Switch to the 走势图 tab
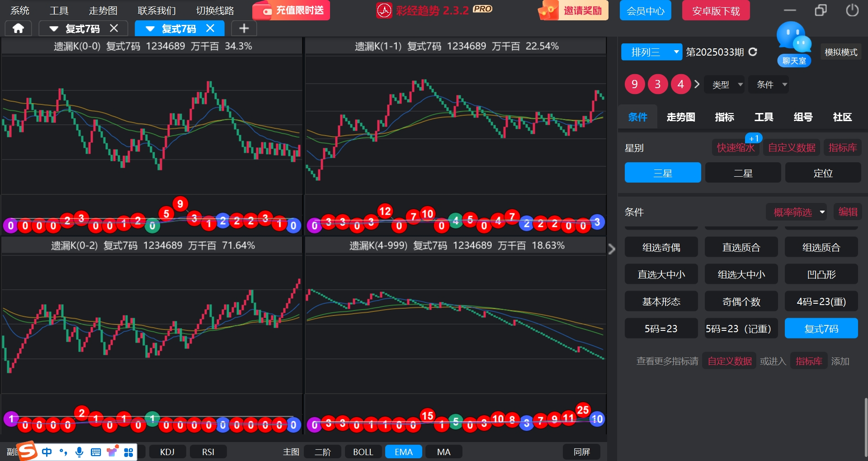 (681, 117)
